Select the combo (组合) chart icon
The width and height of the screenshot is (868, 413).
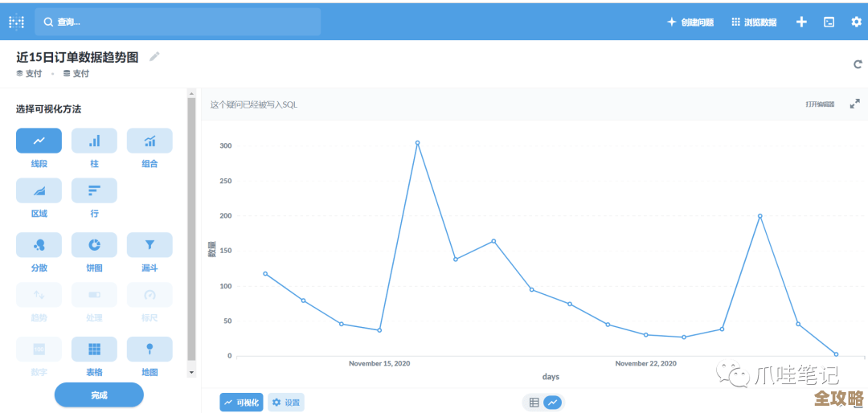point(149,141)
